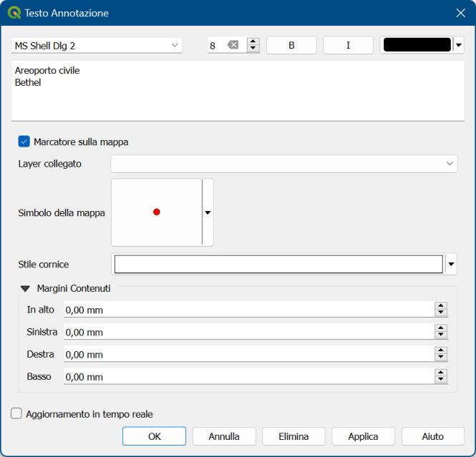Open the text color dropdown arrow
Viewport: 476px width, 457px height.
(x=459, y=45)
